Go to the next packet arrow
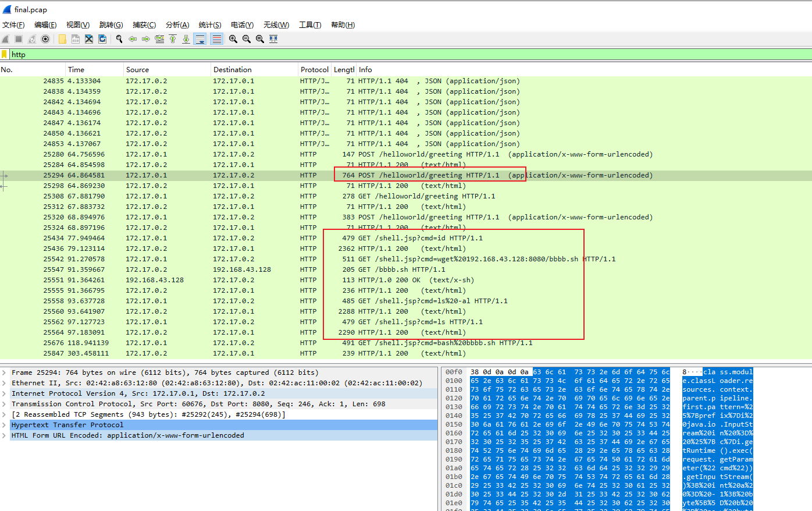 [x=146, y=39]
